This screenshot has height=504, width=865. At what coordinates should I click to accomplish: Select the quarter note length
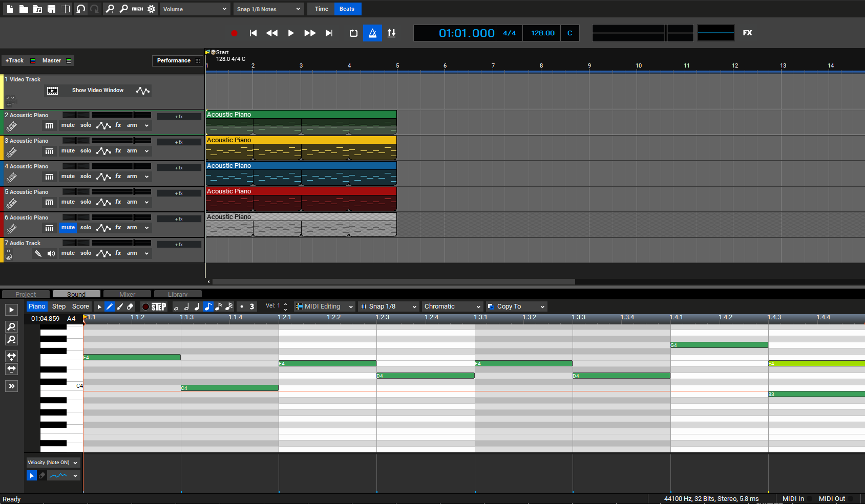click(197, 306)
